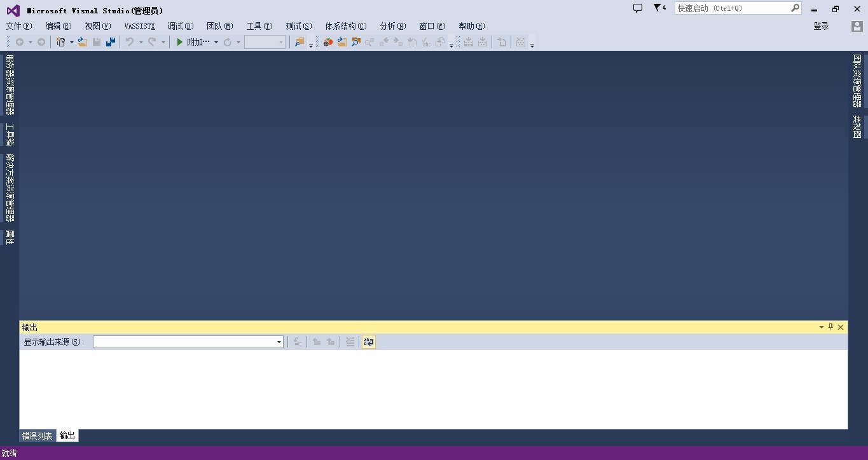The height and width of the screenshot is (460, 868).
Task: Click the Visual Assist tomato icon
Action: point(328,42)
